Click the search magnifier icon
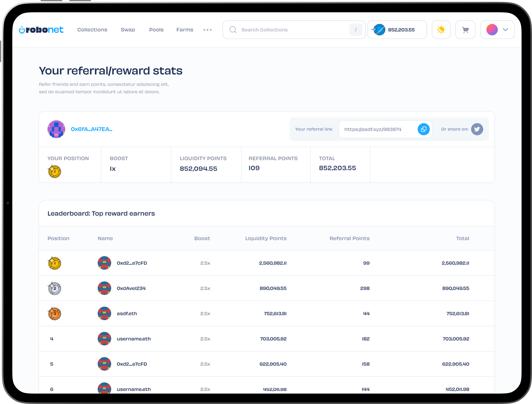The width and height of the screenshot is (532, 404). click(232, 30)
